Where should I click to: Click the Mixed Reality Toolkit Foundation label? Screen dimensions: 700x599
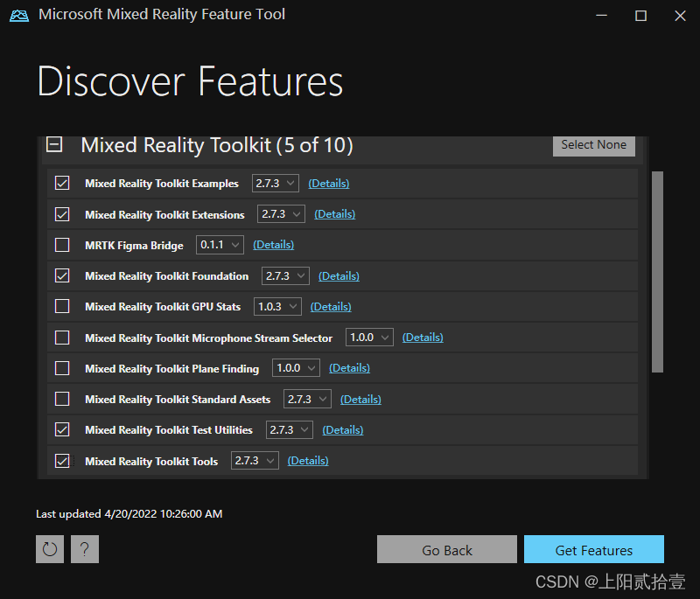point(166,276)
